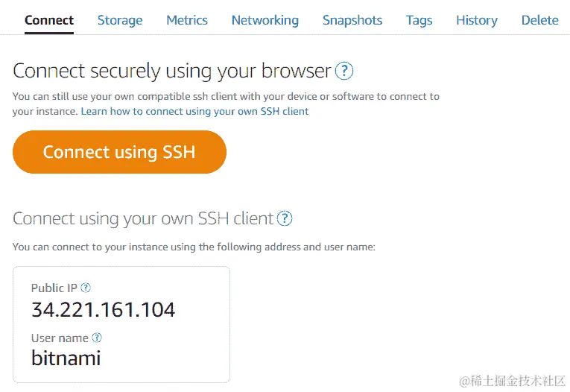Image resolution: width=570 pixels, height=392 pixels.
Task: Click the public IP address 34.221.161.104
Action: click(104, 310)
